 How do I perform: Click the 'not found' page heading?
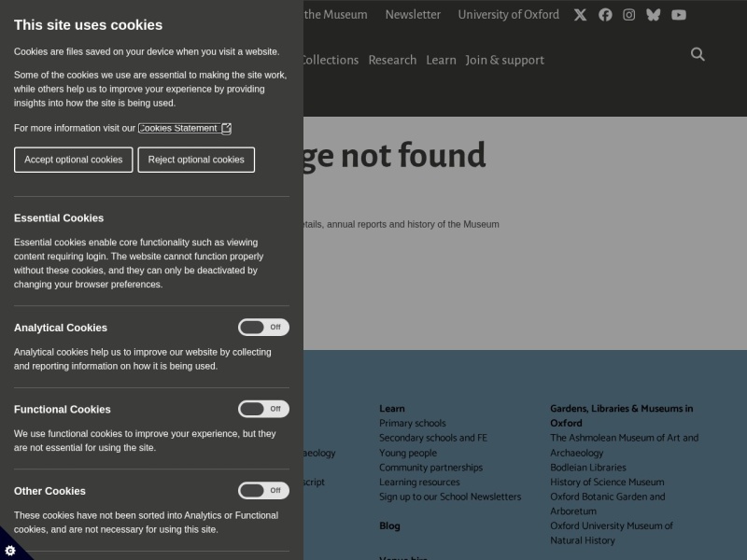(394, 155)
